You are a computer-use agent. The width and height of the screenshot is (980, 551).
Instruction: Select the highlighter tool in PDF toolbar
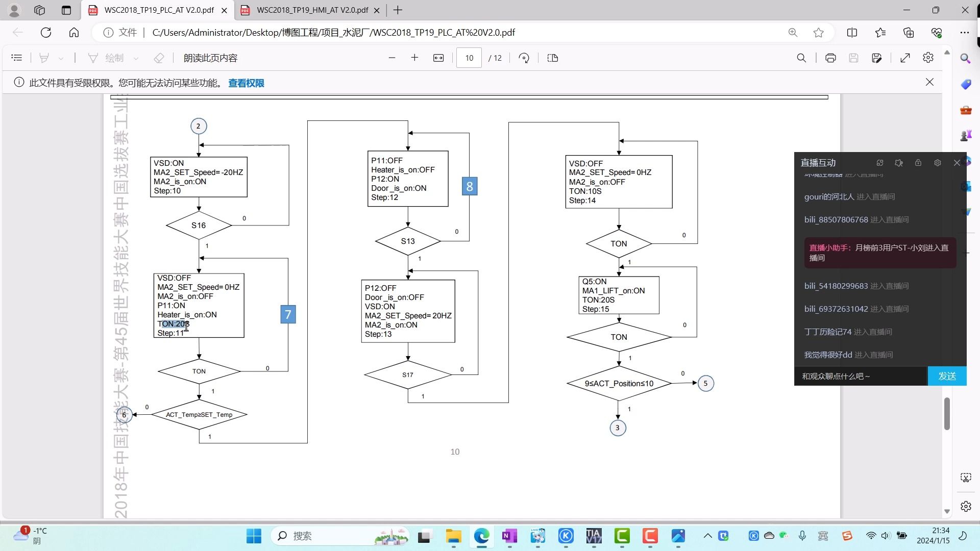pyautogui.click(x=44, y=58)
